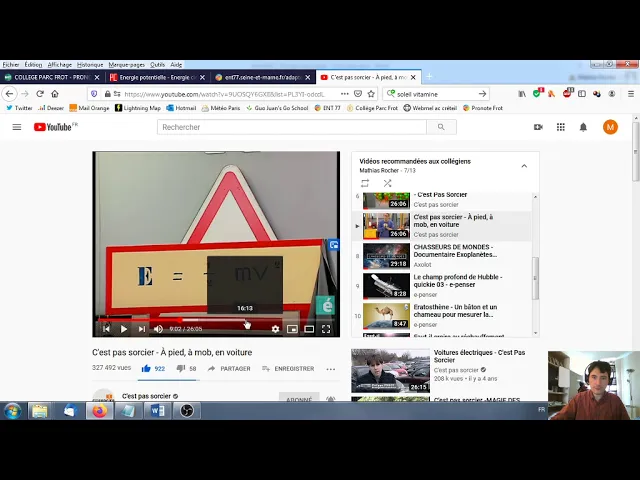Enter fullscreen video mode
The image size is (640, 480).
326,329
